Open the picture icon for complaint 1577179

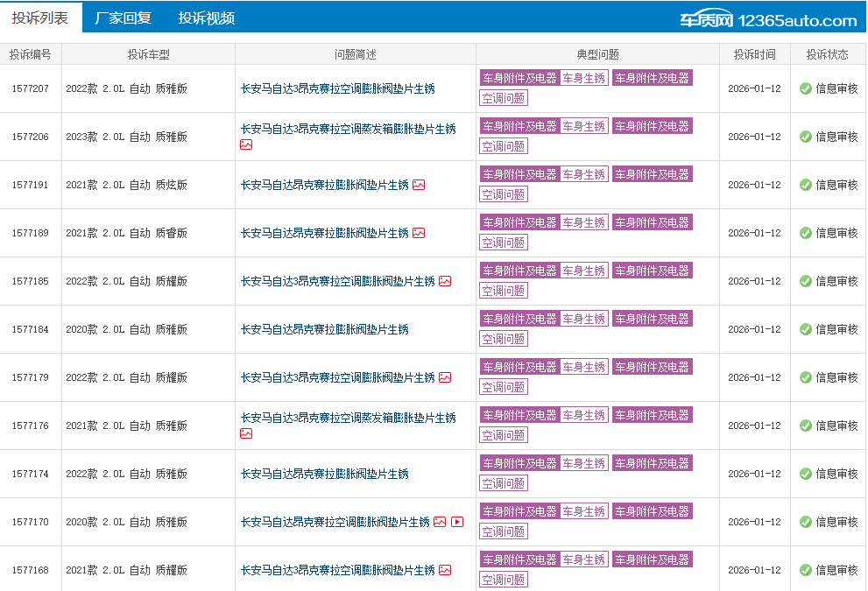[445, 377]
